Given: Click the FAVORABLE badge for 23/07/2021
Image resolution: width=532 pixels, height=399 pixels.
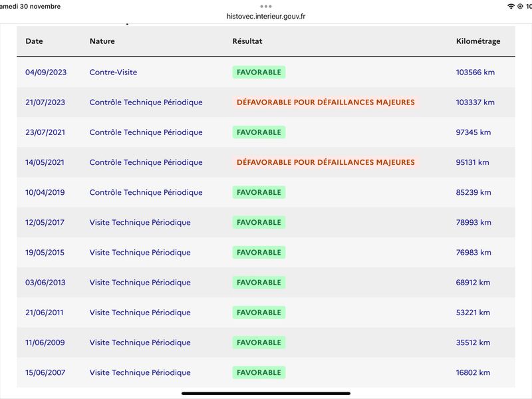Looking at the screenshot, I should coord(259,132).
